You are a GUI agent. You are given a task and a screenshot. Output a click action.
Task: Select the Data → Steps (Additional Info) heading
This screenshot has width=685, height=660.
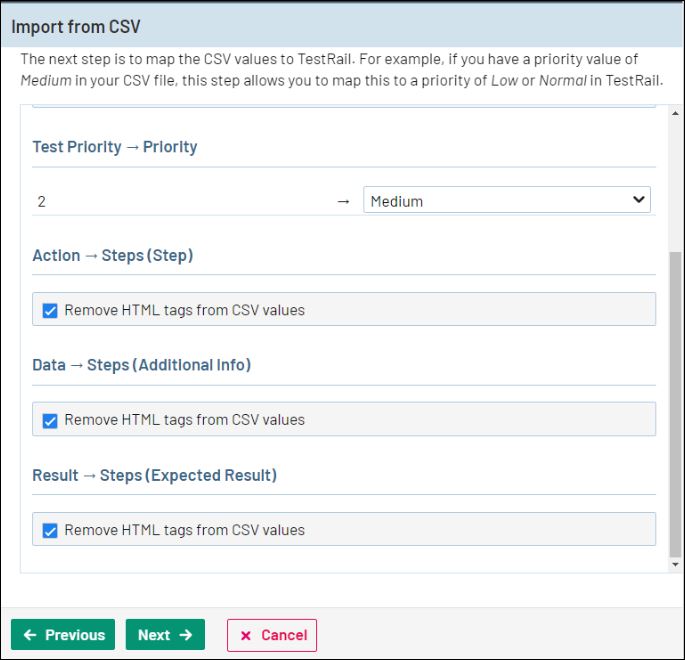coord(142,365)
